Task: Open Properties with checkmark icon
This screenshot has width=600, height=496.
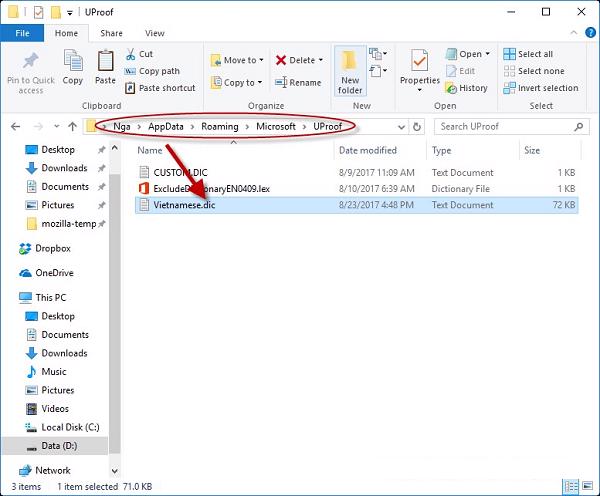Action: click(x=419, y=60)
